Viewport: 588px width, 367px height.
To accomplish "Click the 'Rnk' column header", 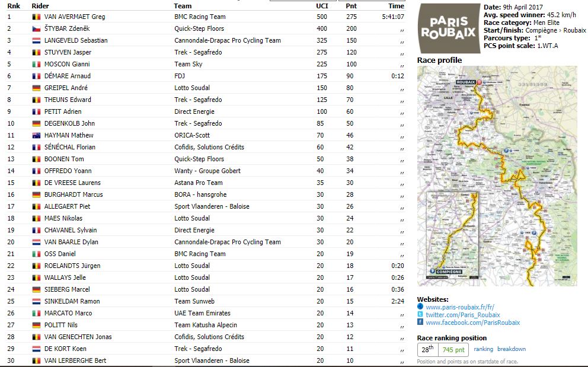I will click(14, 6).
